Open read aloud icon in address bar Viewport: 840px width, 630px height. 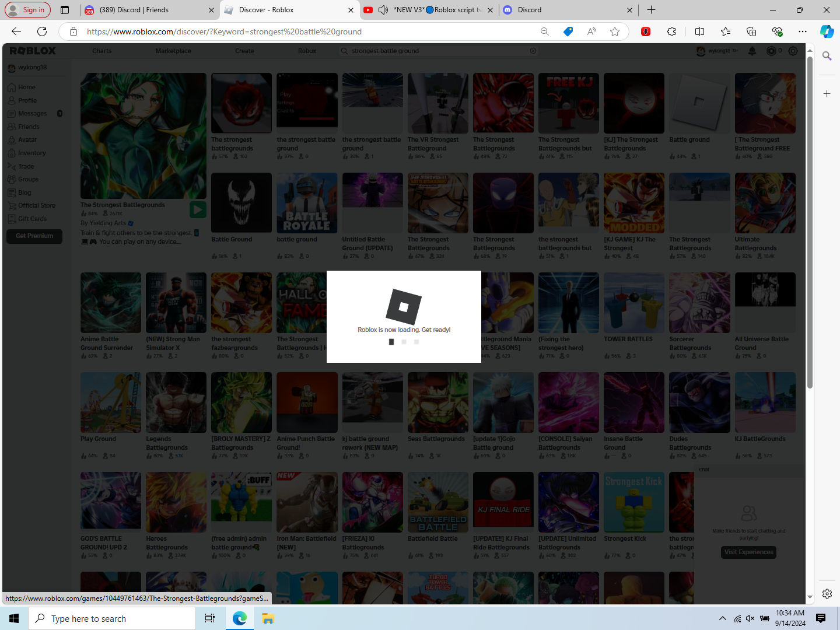point(591,32)
